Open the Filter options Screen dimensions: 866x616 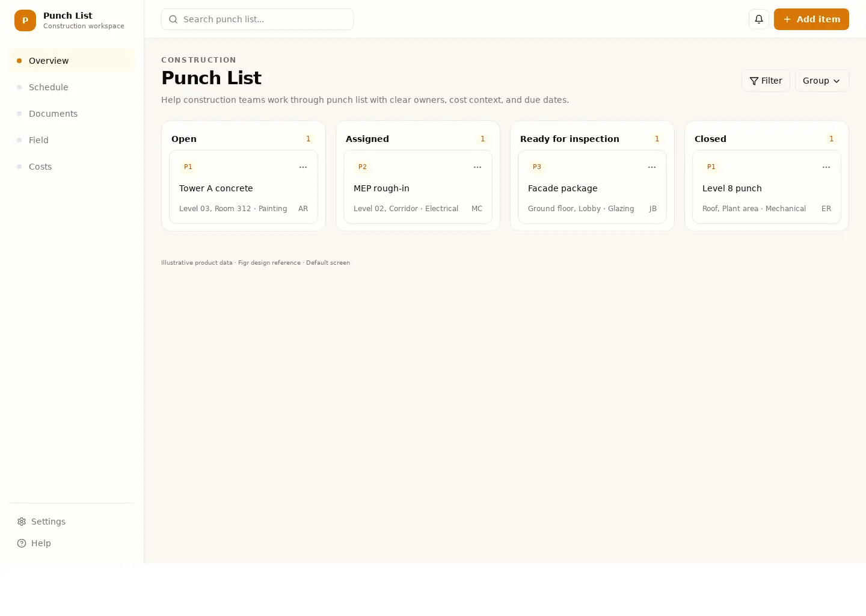tap(766, 81)
